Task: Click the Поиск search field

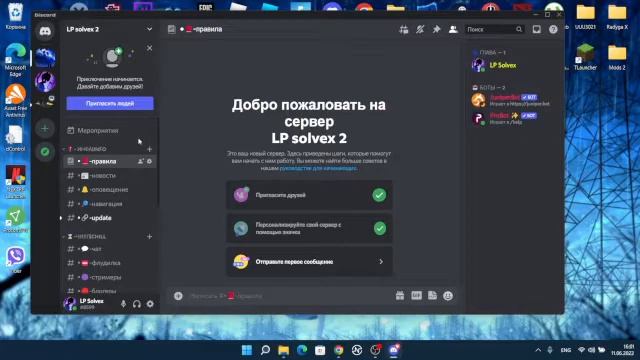Action: click(494, 29)
